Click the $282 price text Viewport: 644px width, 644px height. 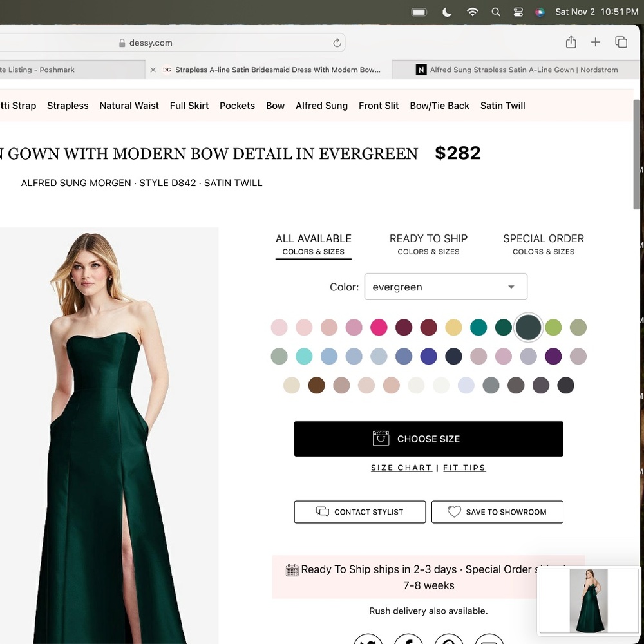[x=457, y=153]
